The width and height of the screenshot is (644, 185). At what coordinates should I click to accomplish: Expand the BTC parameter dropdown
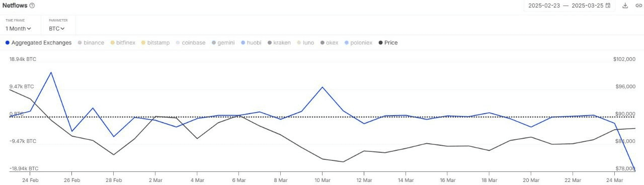click(x=57, y=29)
